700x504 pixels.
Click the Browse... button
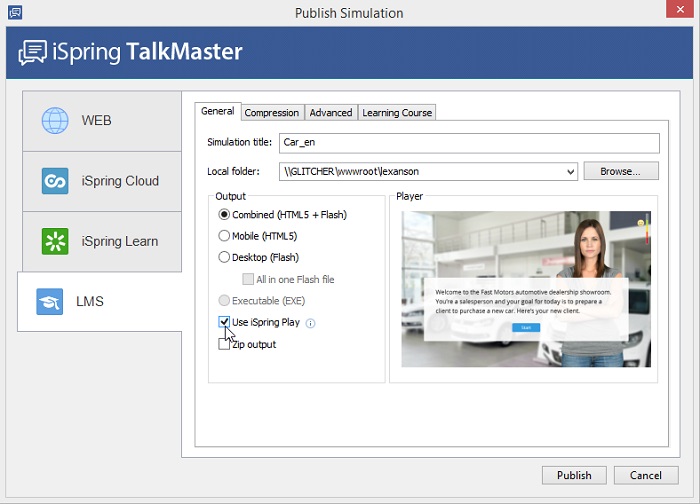620,171
